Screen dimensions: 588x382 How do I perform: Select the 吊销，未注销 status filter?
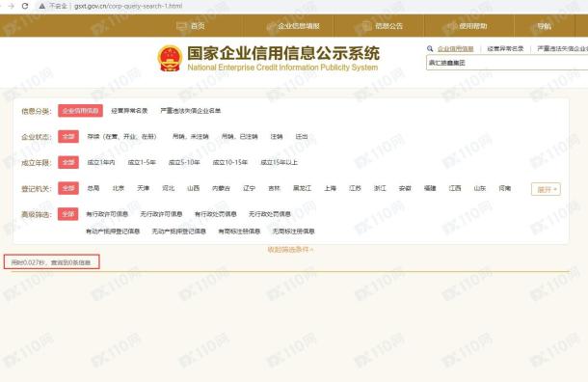point(190,137)
